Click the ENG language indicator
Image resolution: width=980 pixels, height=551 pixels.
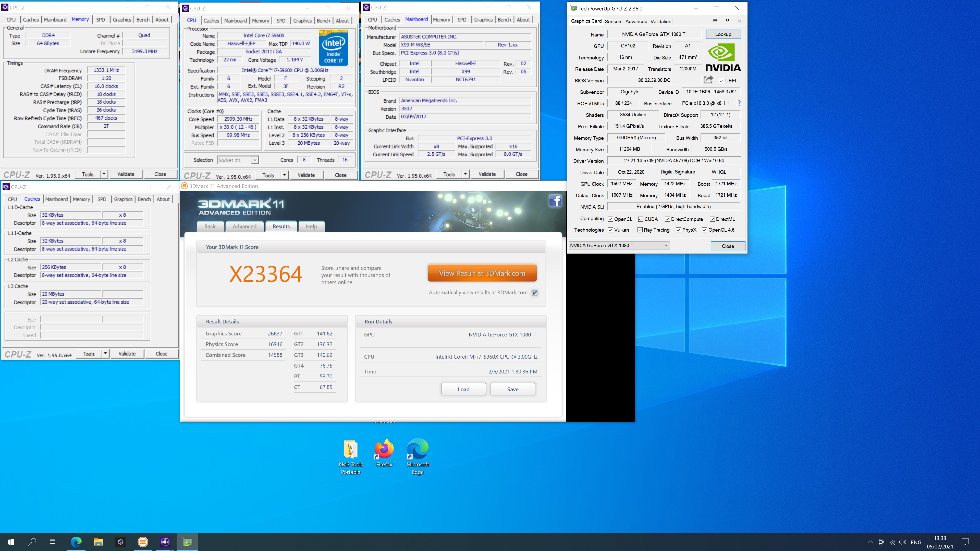coord(916,542)
